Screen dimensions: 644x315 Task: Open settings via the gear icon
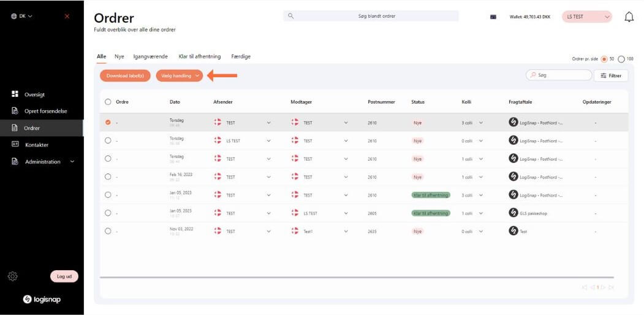(x=13, y=276)
